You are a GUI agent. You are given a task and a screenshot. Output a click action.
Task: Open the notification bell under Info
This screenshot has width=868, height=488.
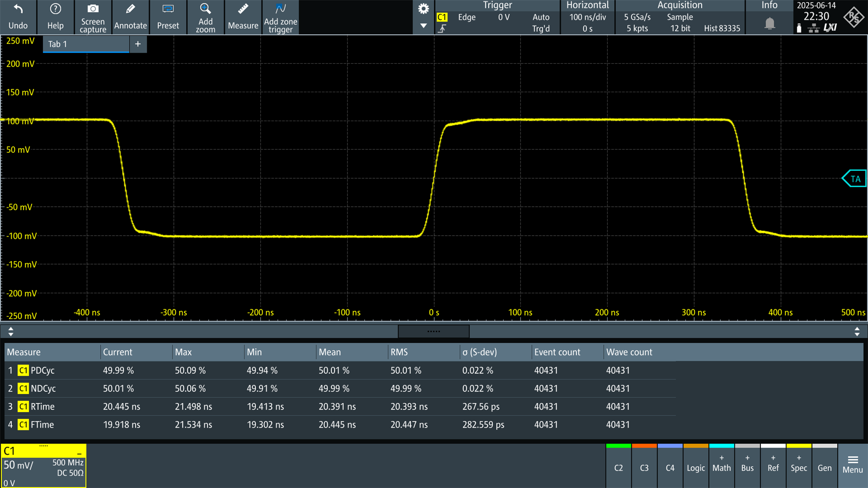click(770, 23)
